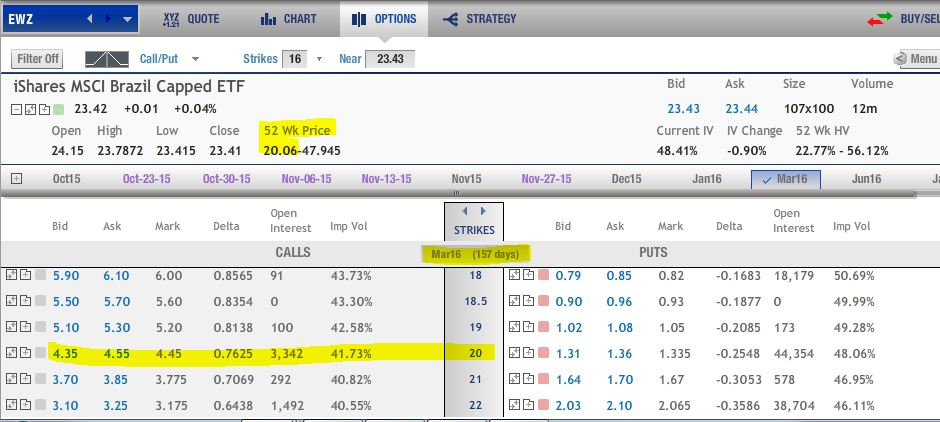Toggle the Filter Off button
940x422 pixels.
click(38, 59)
